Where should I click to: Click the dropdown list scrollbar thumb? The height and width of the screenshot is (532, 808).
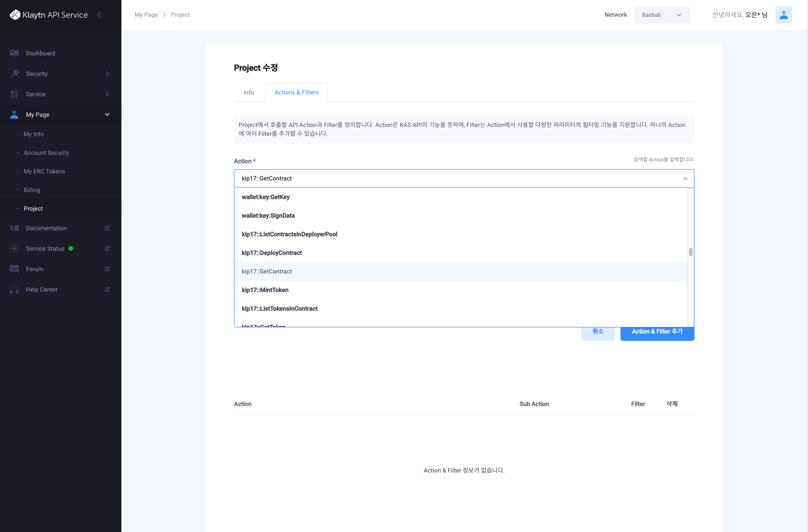point(690,252)
